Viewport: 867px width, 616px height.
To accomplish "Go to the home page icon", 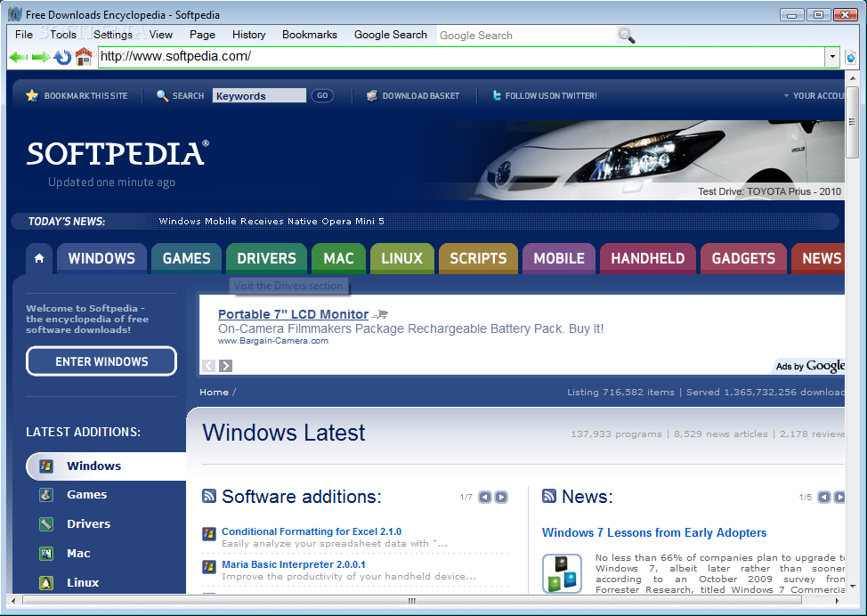I will (84, 56).
